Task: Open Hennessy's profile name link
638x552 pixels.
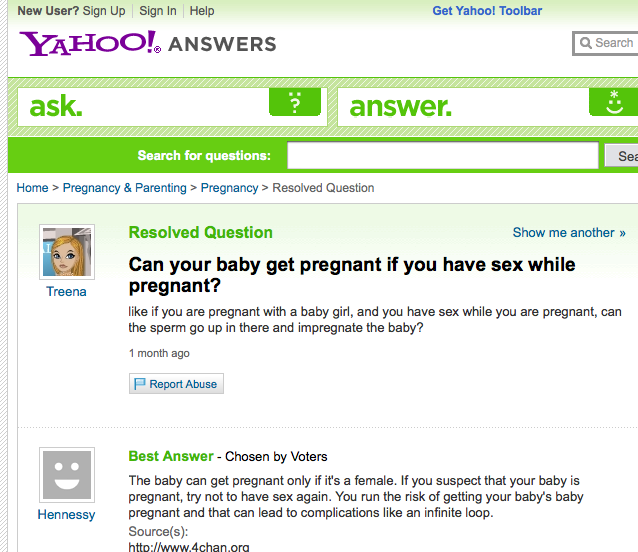Action: click(67, 515)
